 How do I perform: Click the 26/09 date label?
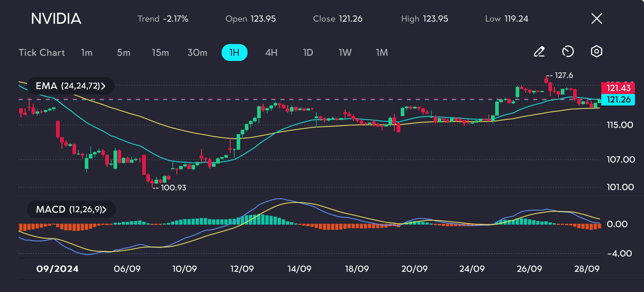click(x=529, y=269)
